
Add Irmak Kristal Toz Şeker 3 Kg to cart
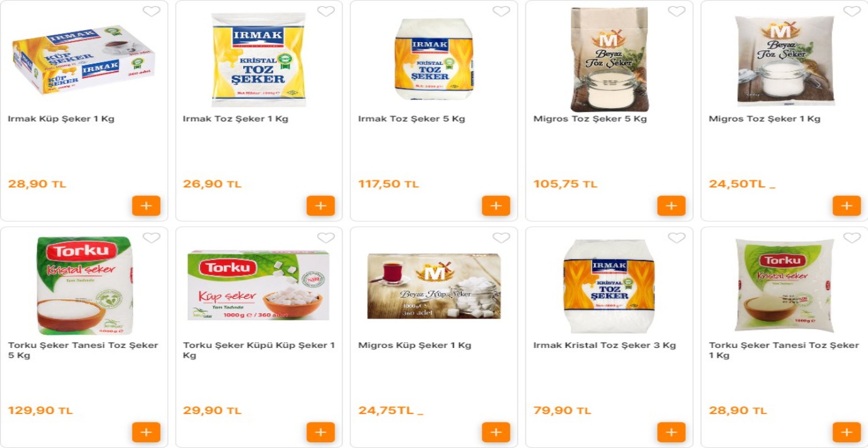coord(671,432)
